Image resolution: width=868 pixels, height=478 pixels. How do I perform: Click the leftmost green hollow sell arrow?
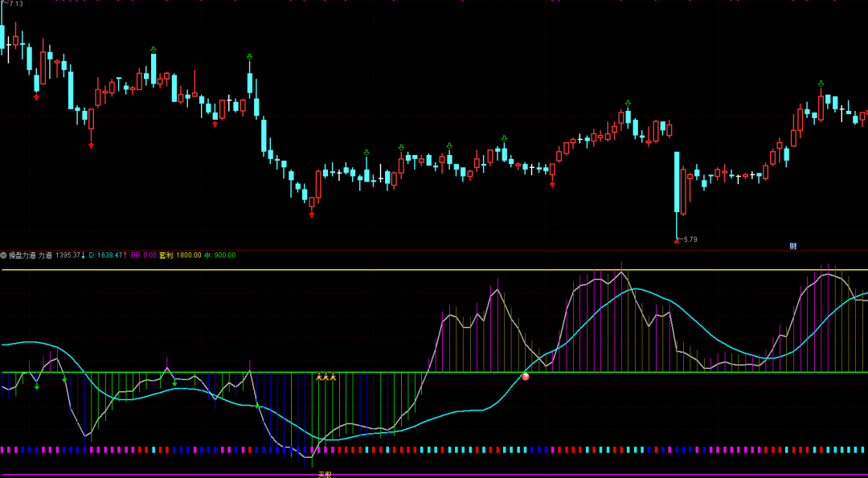(x=154, y=50)
